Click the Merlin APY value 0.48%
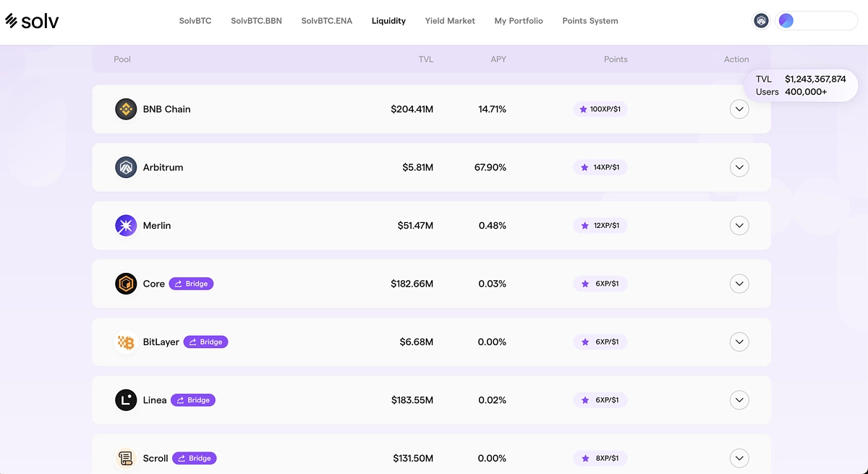This screenshot has height=474, width=868. 493,226
